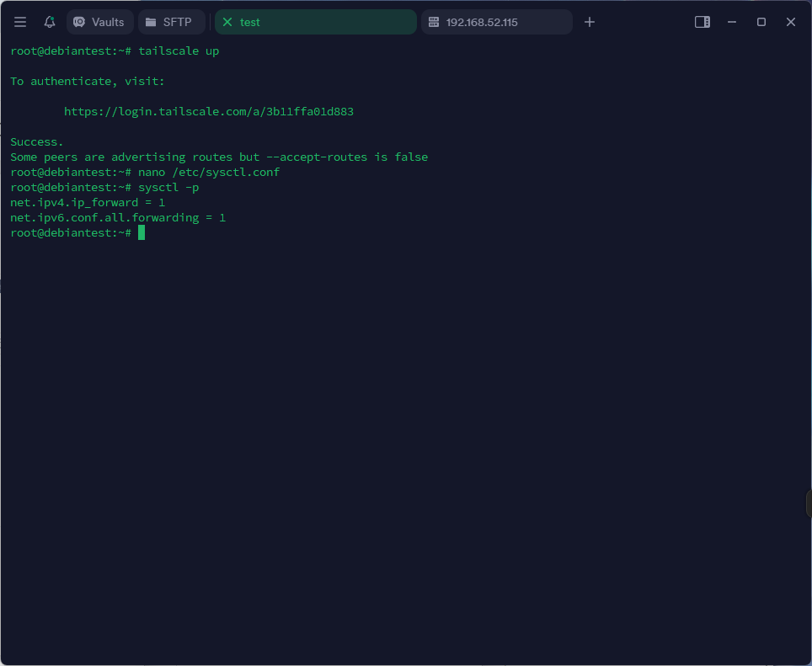The width and height of the screenshot is (812, 666).
Task: Click the sysctl -p command text
Action: coord(168,187)
